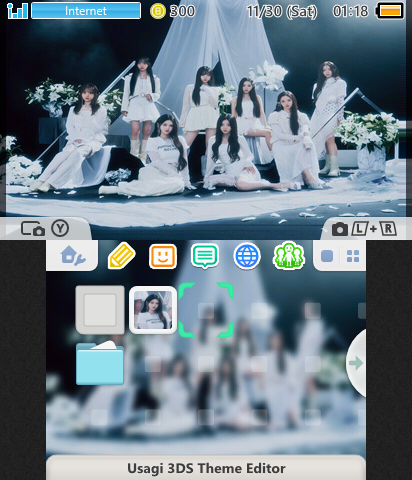Image resolution: width=412 pixels, height=480 pixels.
Task: Click the Internet connection status label
Action: coord(86,11)
